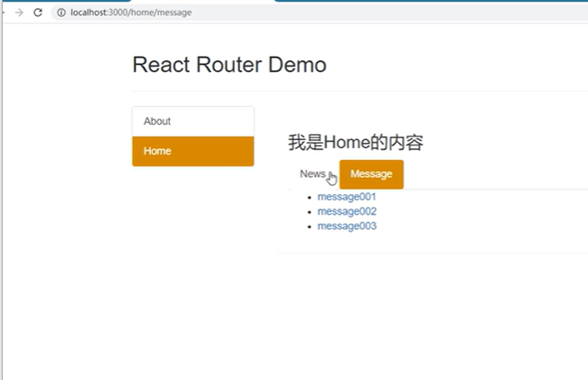Reload the page with refresh icon
The width and height of the screenshot is (588, 380).
38,13
